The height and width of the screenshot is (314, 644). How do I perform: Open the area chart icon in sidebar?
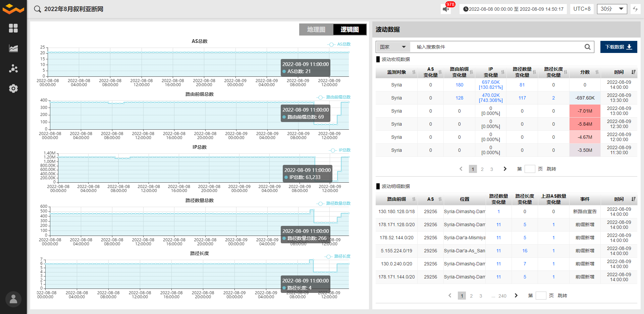[13, 48]
